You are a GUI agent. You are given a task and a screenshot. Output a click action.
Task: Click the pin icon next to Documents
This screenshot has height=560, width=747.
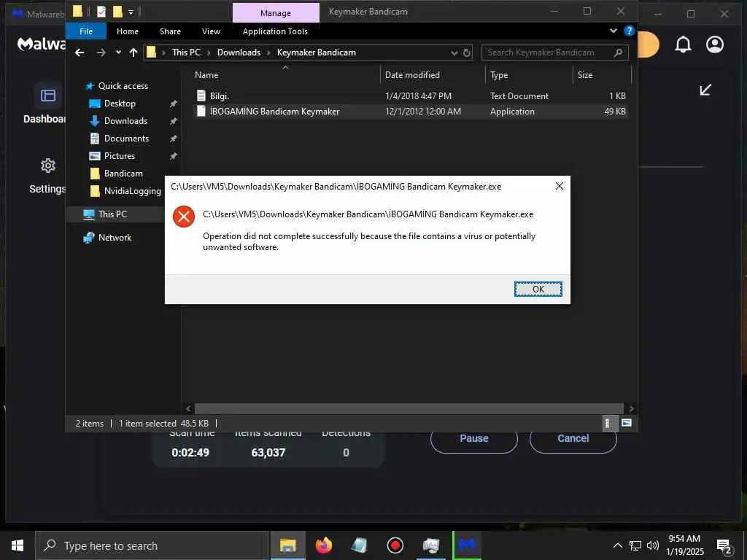click(174, 139)
